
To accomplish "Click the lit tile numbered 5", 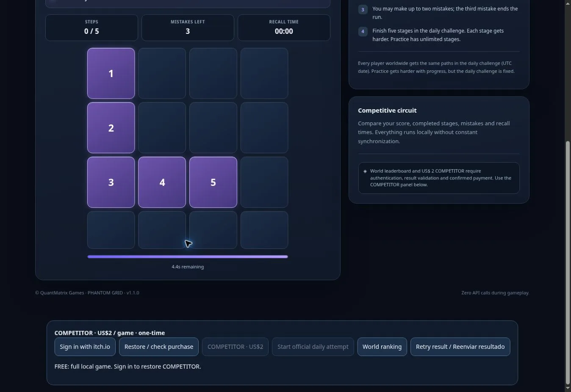I will [213, 182].
